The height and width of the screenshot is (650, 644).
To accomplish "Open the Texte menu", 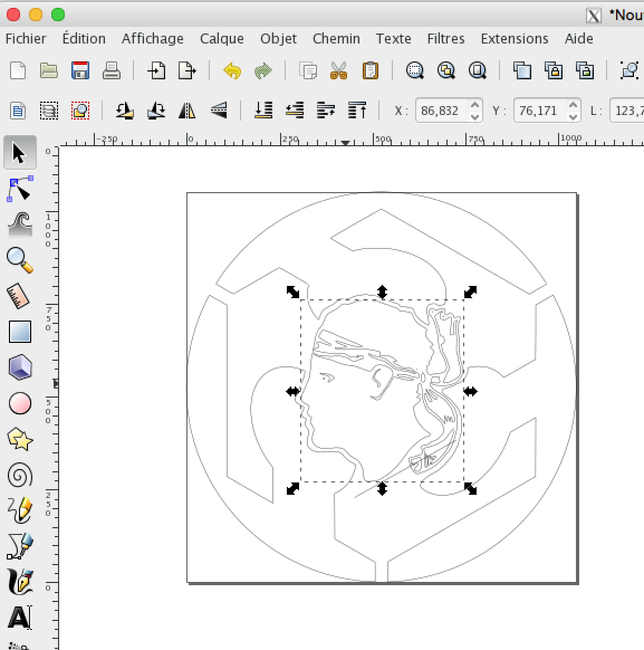I will (x=393, y=39).
